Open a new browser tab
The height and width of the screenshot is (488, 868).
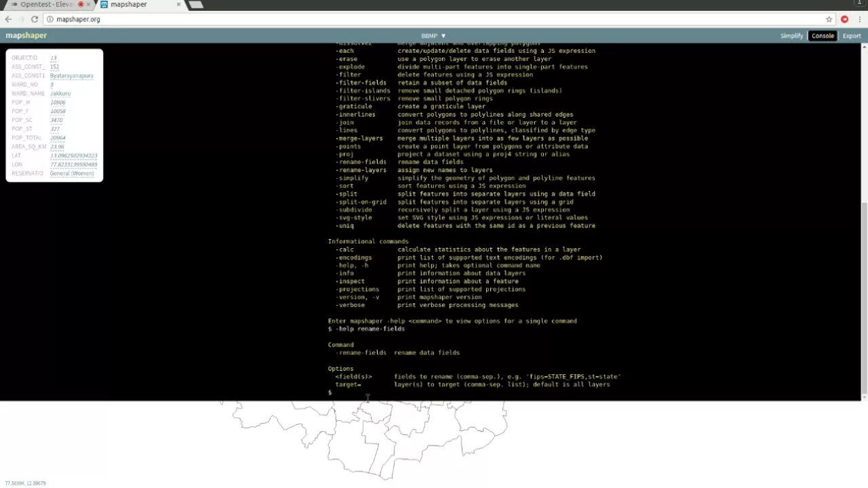pyautogui.click(x=196, y=5)
